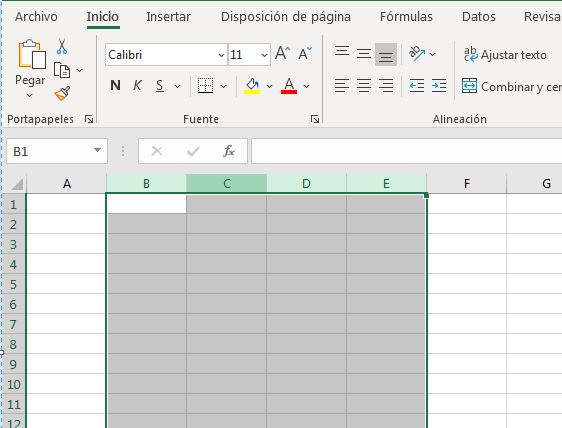Switch to the Inicio tab
Viewport: 562px width, 428px height.
pos(103,16)
